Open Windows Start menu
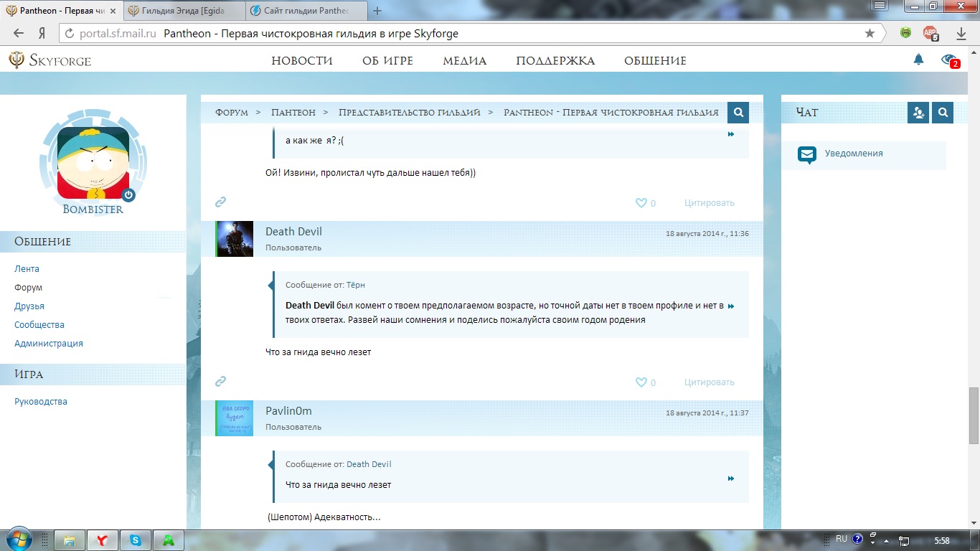Image resolution: width=980 pixels, height=551 pixels. pos(19,540)
